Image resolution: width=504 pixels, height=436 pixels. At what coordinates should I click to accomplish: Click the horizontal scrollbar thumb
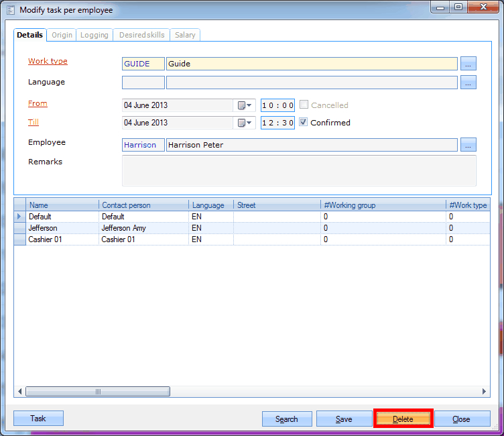(98, 391)
